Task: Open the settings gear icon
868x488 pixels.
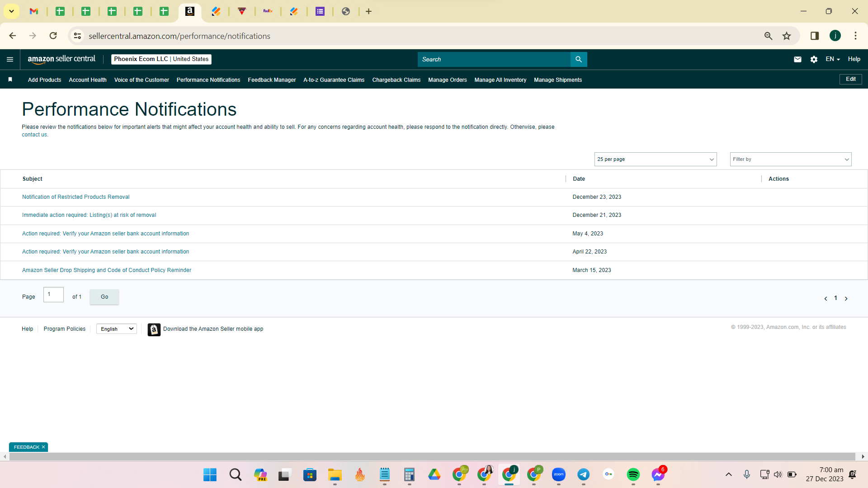Action: point(814,59)
